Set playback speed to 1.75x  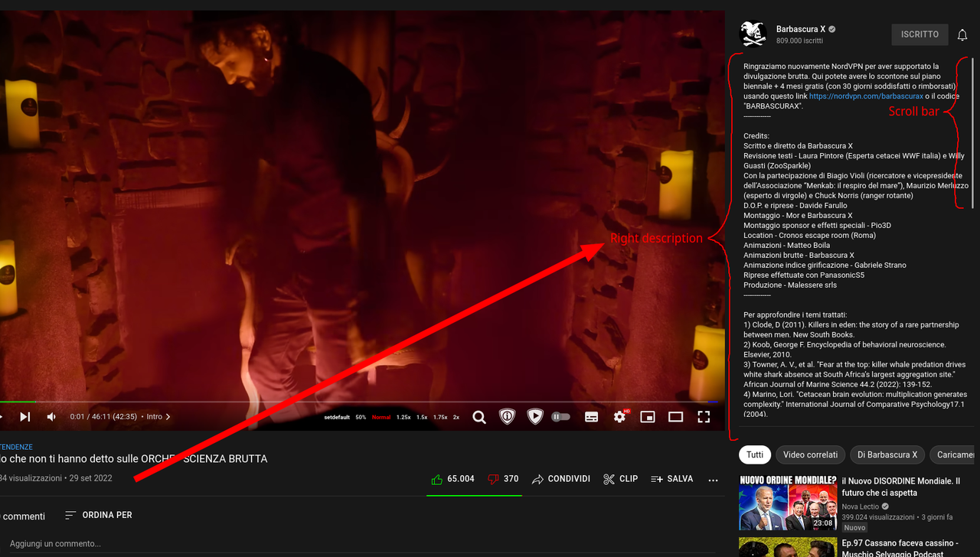click(x=440, y=418)
